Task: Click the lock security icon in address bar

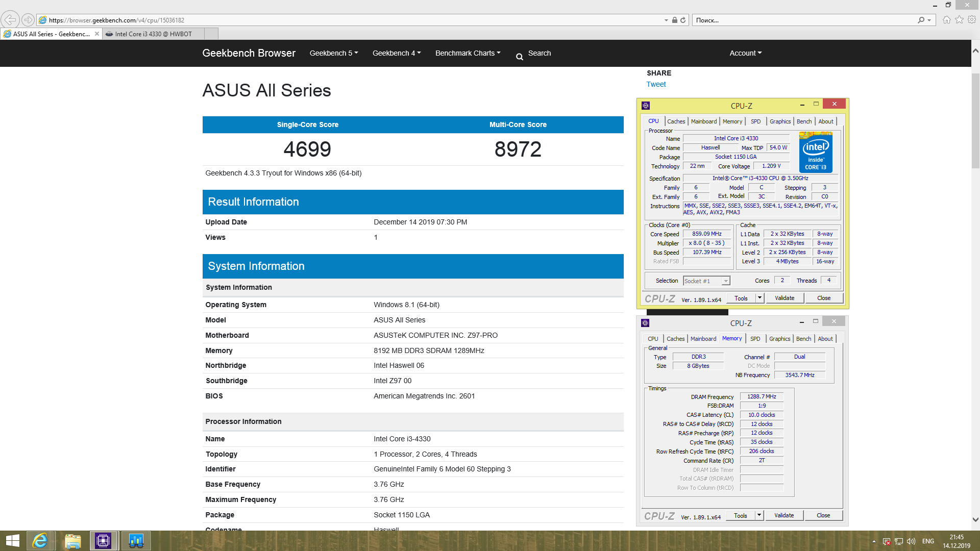Action: (675, 20)
